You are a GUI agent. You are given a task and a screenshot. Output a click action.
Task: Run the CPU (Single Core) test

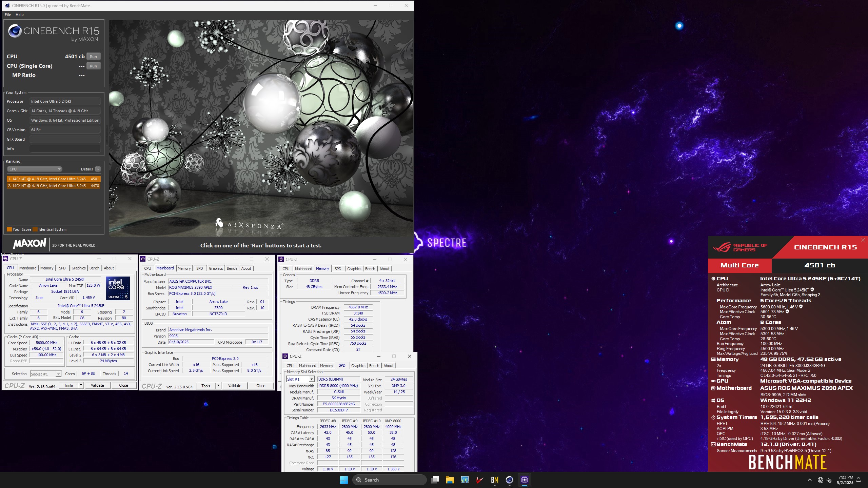click(94, 66)
